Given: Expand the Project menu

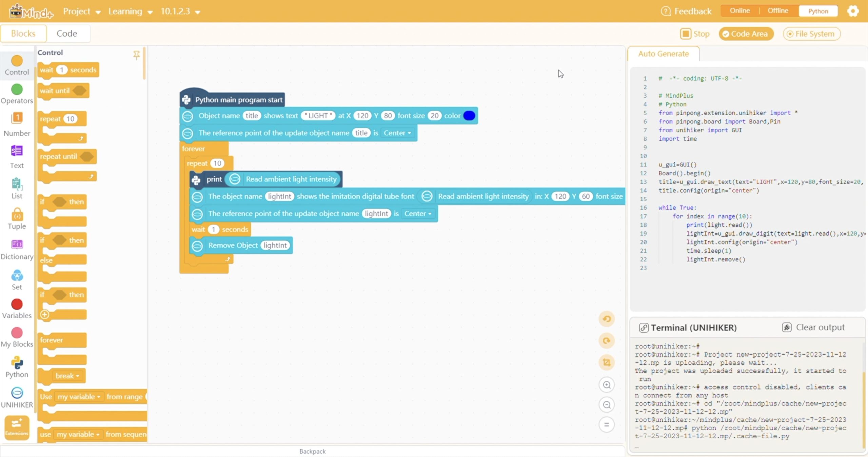Looking at the screenshot, I should pos(82,12).
